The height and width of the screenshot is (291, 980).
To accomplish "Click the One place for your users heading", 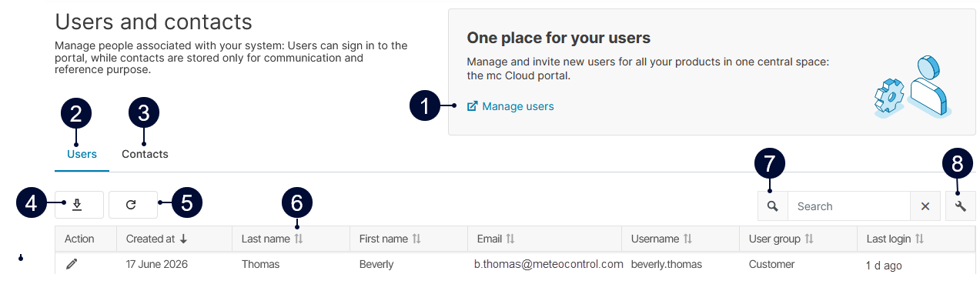I will 559,38.
